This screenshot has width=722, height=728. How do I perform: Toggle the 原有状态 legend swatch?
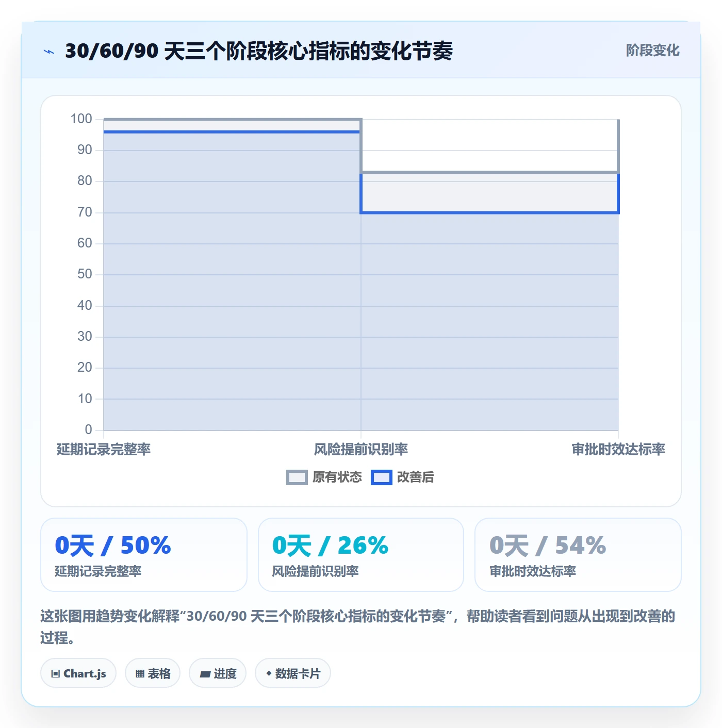point(297,477)
